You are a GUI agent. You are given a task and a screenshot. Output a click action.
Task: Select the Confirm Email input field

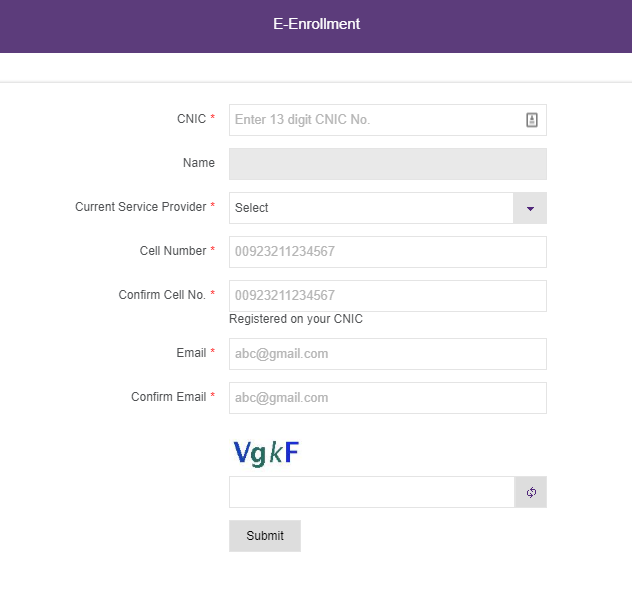pyautogui.click(x=387, y=398)
